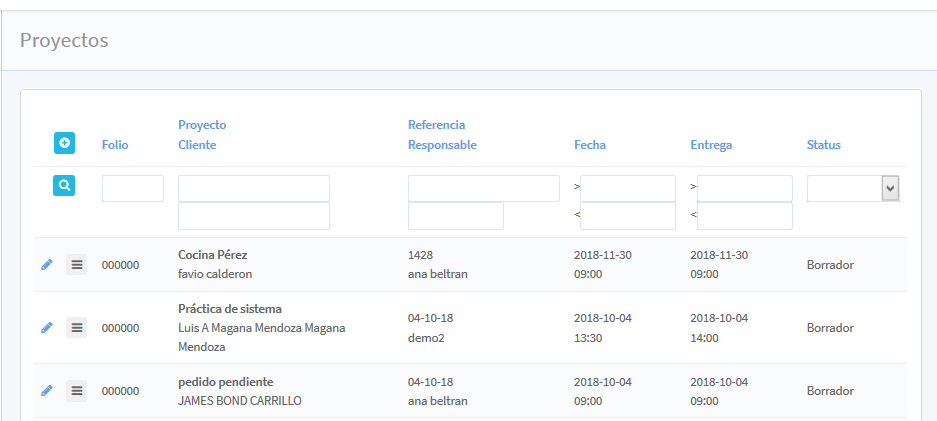Open hamburger menu for pedido pendiente row
937x421 pixels.
tap(77, 391)
